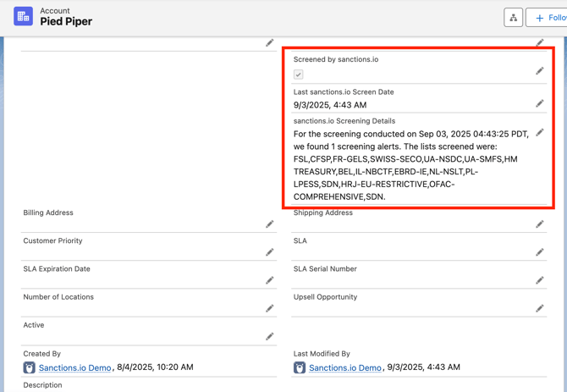
Task: Click the Last sanctions.io Screen Date label
Action: tap(344, 91)
